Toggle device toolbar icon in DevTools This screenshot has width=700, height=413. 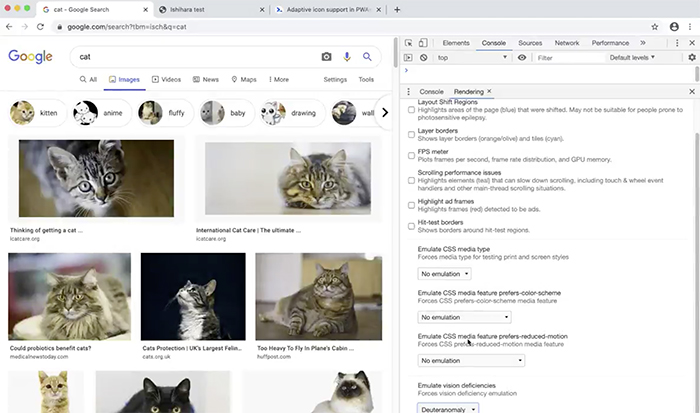click(423, 43)
